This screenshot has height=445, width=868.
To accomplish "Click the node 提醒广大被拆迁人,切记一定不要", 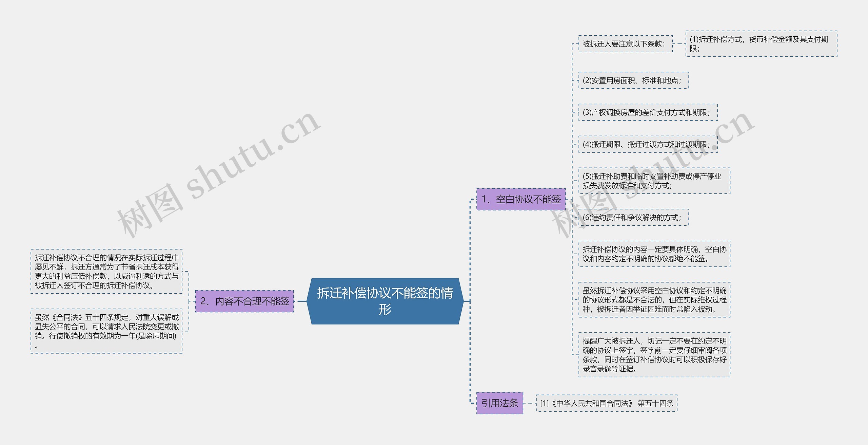I will tap(654, 355).
